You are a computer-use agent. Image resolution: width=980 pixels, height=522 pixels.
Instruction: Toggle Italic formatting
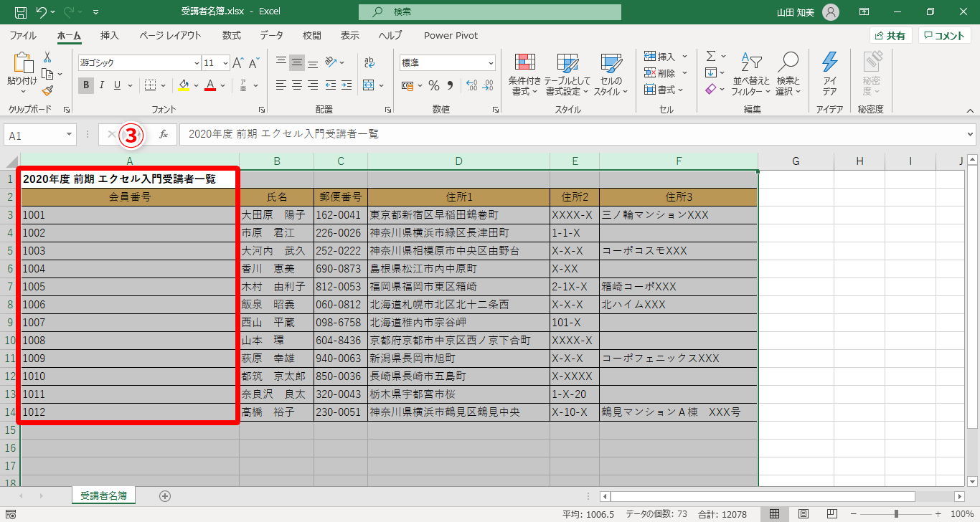point(102,85)
